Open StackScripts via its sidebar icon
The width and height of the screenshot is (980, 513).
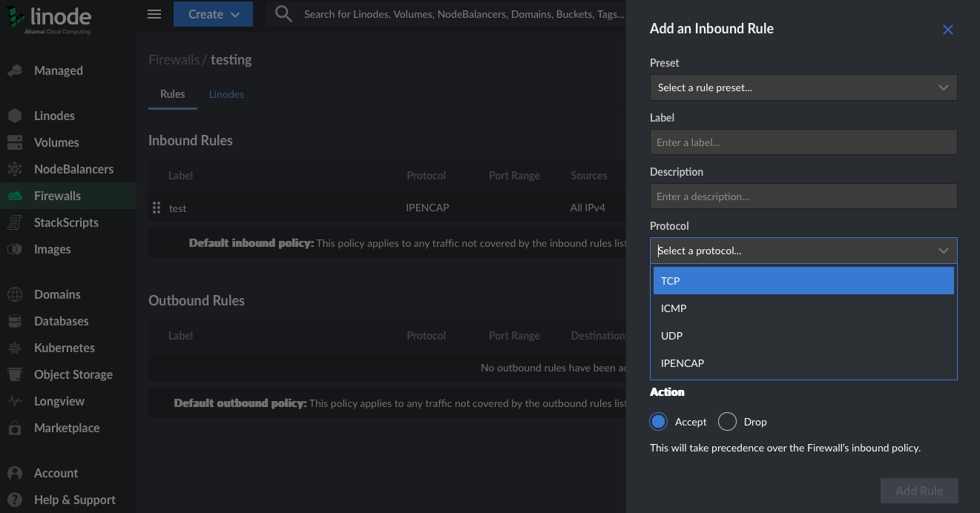(x=15, y=222)
